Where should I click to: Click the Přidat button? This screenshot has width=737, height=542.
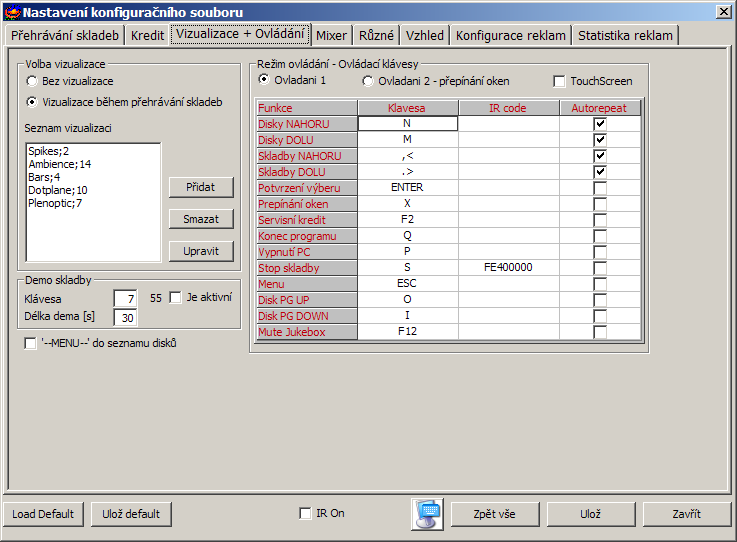(x=201, y=187)
